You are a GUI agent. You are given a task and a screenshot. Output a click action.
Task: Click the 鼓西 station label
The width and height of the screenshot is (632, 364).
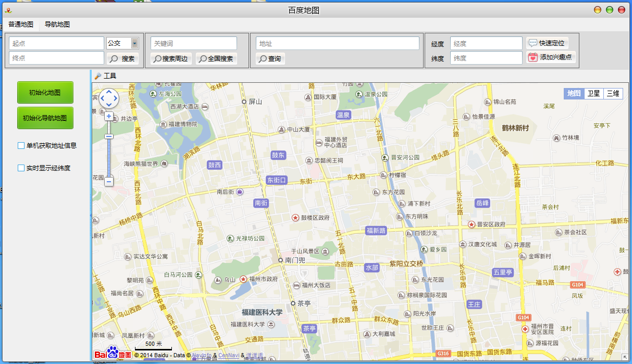(215, 165)
